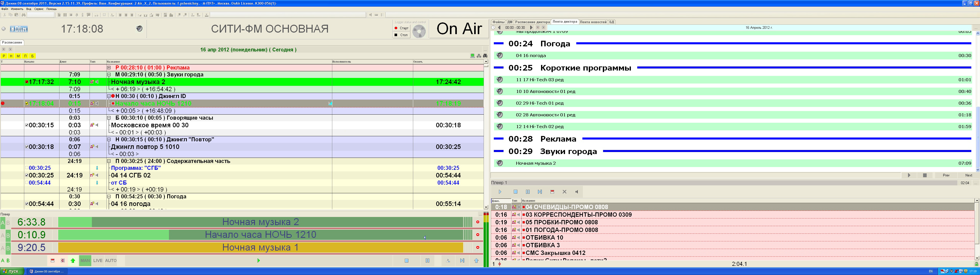The image size is (980, 275).
Task: Expand the Содержательная часть program row
Action: [x=106, y=161]
